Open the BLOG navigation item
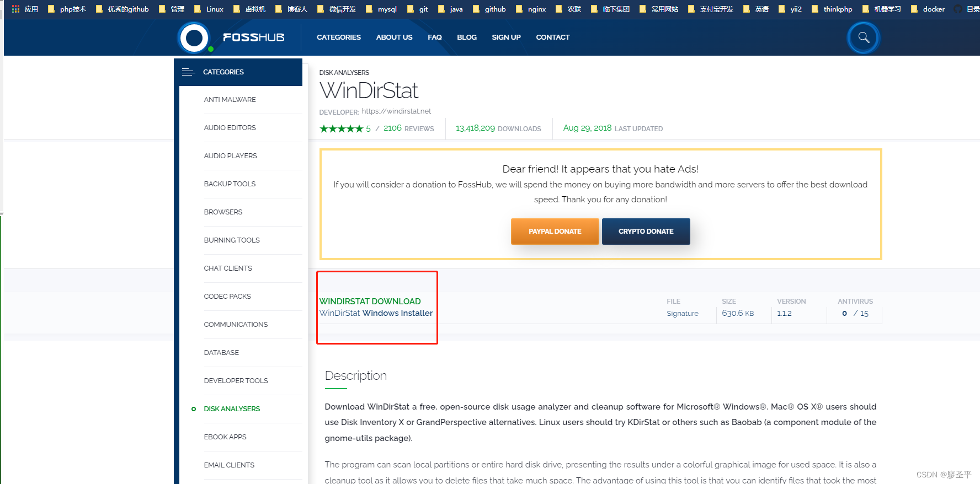This screenshot has width=980, height=484. click(467, 37)
